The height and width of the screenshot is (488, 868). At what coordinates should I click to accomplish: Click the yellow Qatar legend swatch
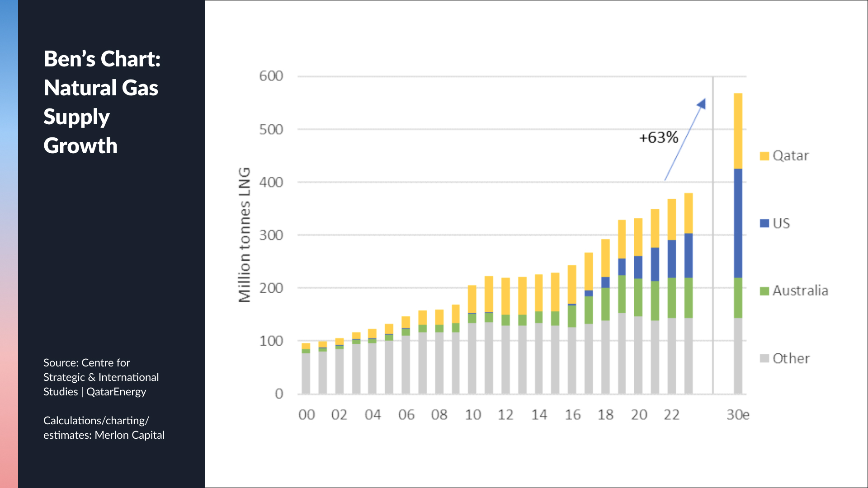click(764, 156)
